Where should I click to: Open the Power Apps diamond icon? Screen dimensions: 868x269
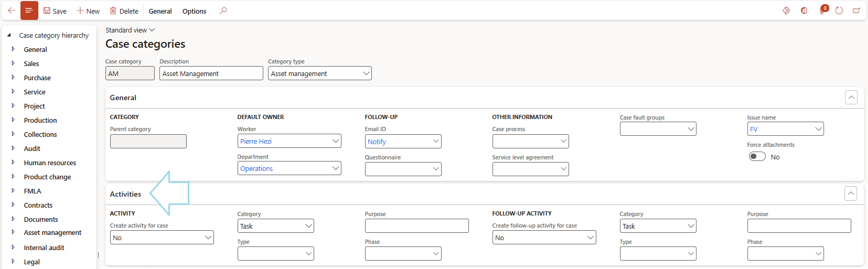point(786,10)
